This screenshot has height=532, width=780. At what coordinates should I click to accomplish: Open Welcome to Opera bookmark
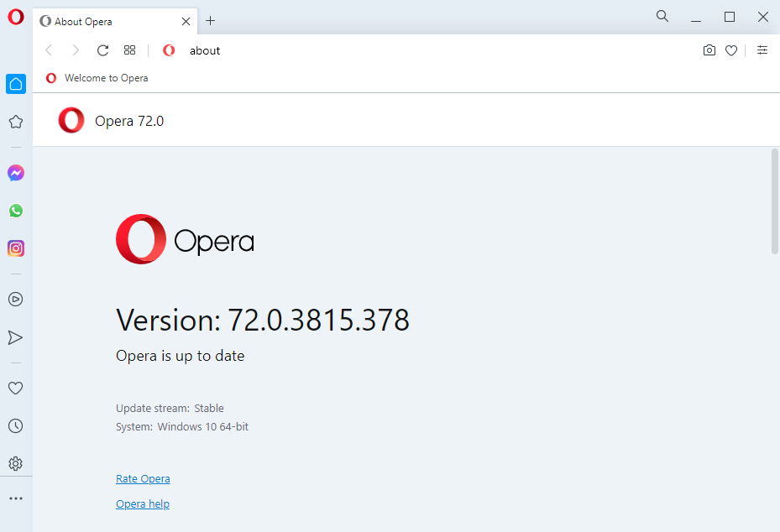[x=97, y=78]
